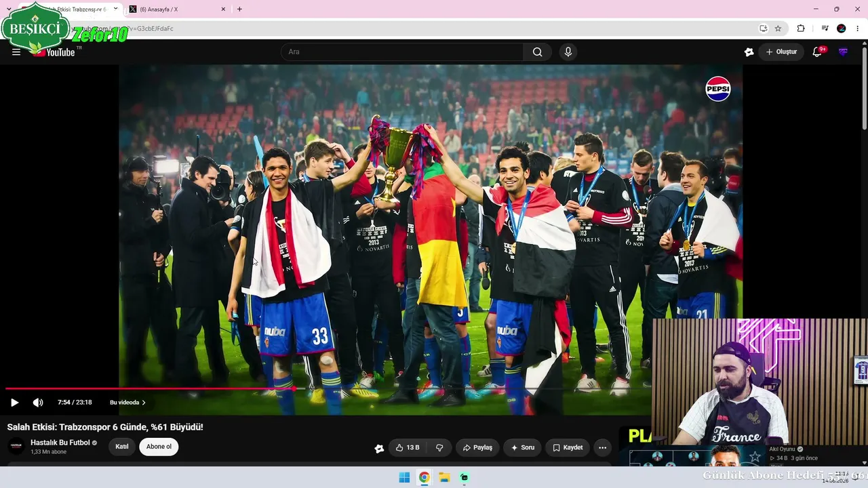The height and width of the screenshot is (488, 868).
Task: Click the green app icon in the taskbar
Action: pos(465,477)
